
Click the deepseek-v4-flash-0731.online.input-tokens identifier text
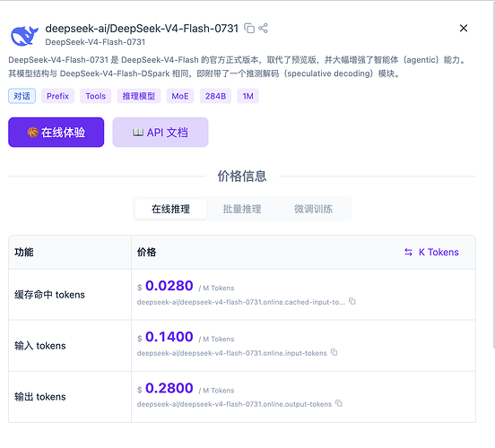click(231, 353)
